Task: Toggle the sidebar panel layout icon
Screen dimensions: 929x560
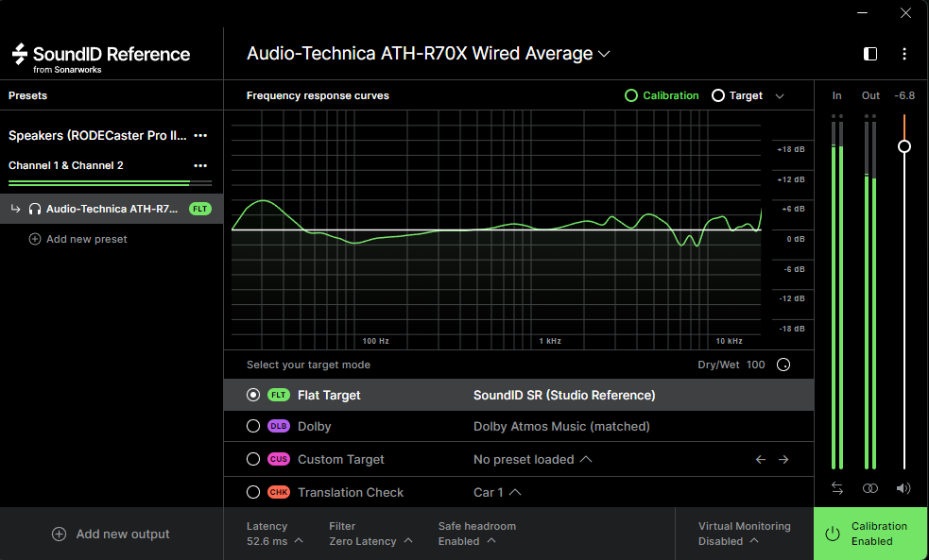Action: [x=870, y=54]
